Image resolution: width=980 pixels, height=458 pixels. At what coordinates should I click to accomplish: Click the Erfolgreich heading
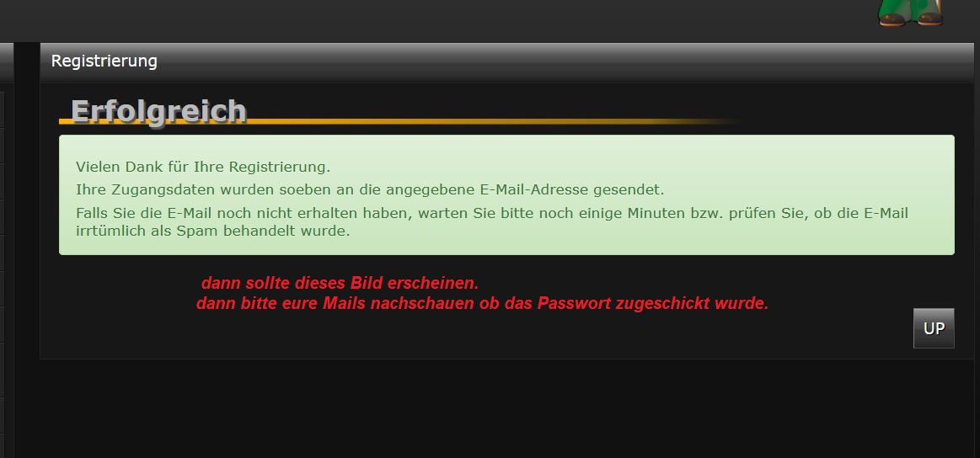[158, 111]
